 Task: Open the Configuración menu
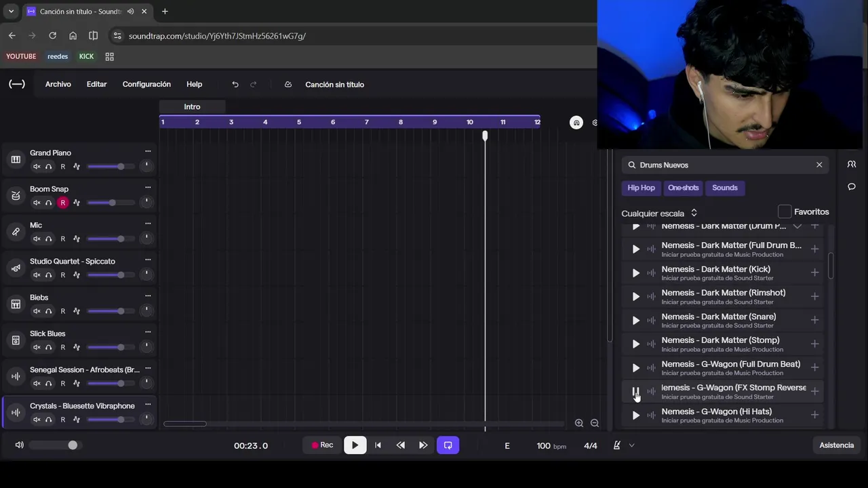tap(146, 84)
